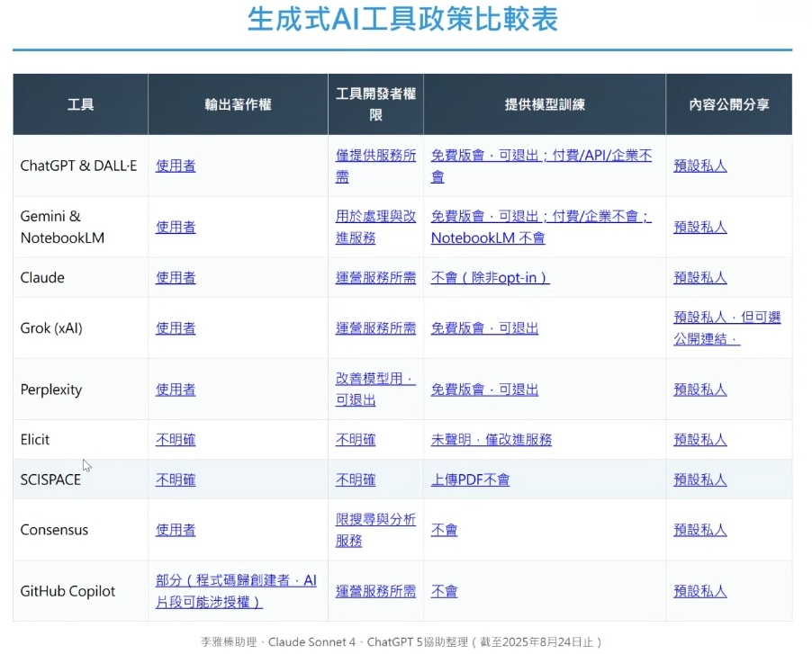Click the 輸出著作權 column header

(x=238, y=104)
